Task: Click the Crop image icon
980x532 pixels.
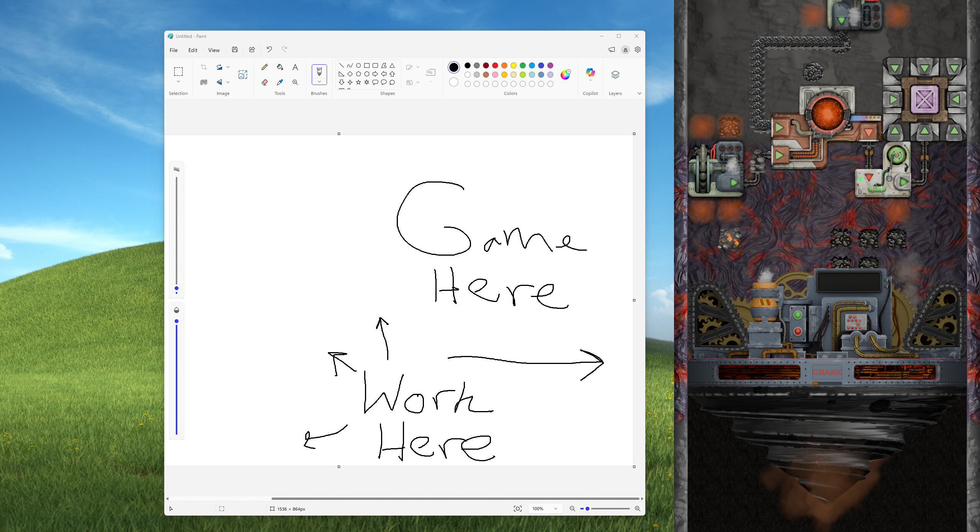Action: 204,67
